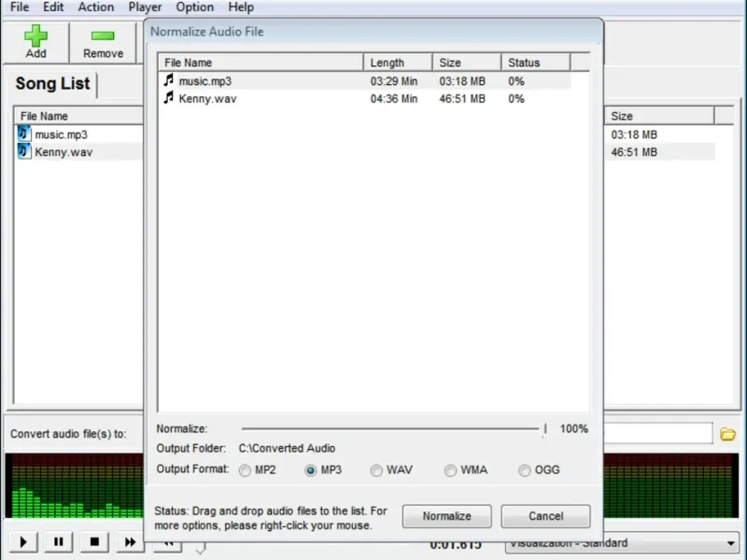Click the music.mp3 file icon in Song List
Viewport: 747px width, 560px height.
pos(24,133)
